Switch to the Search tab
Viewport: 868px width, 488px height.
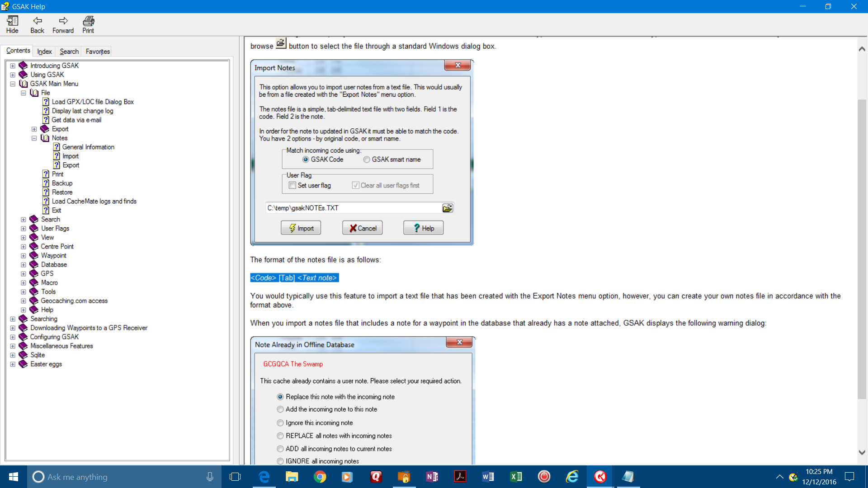click(69, 52)
